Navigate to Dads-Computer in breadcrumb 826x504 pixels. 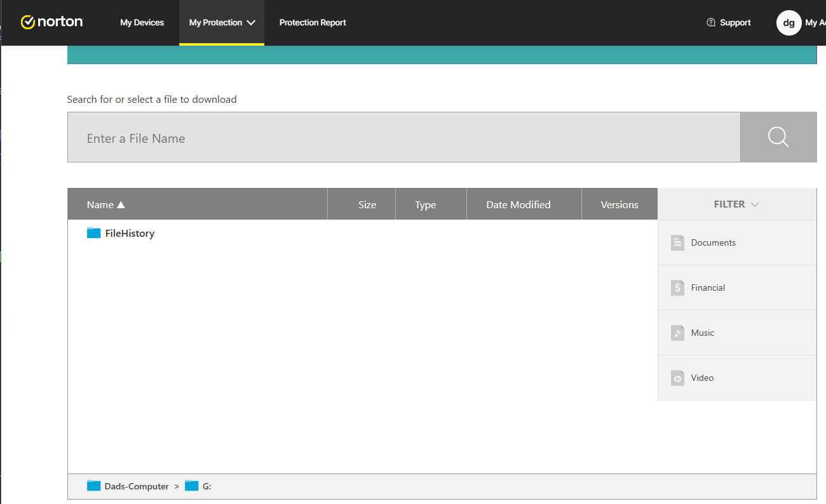coord(136,486)
